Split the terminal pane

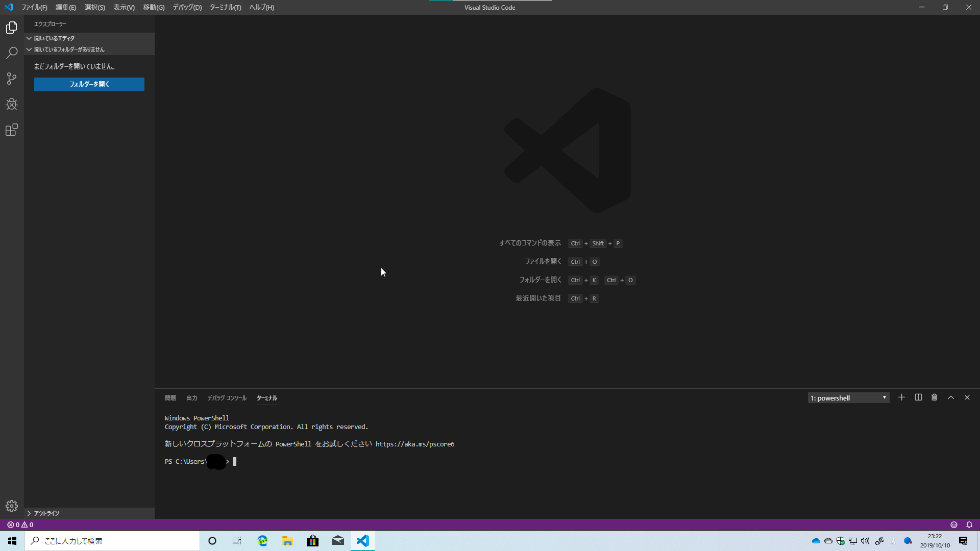click(918, 397)
